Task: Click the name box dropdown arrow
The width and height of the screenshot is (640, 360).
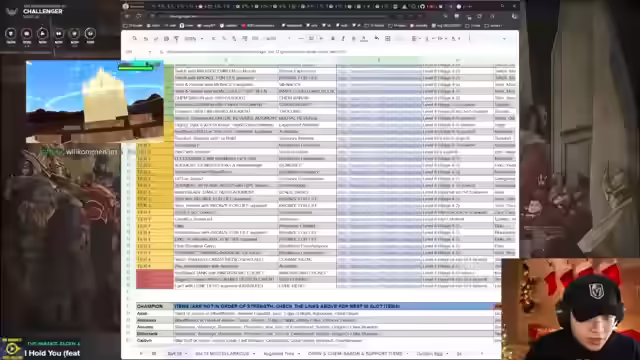Action: point(149,52)
